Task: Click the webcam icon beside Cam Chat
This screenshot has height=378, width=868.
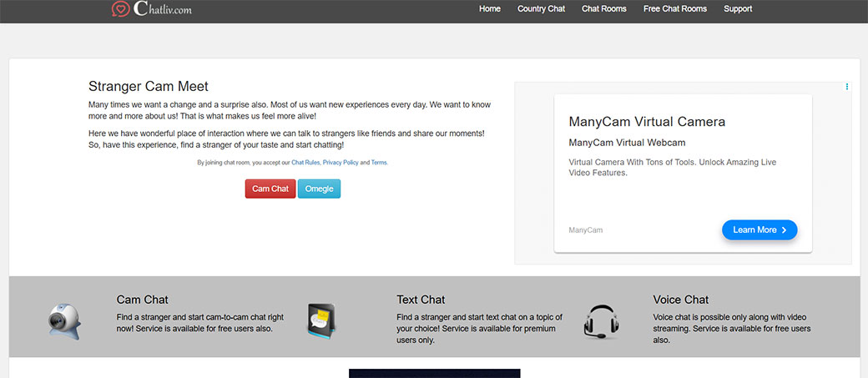Action: point(63,321)
